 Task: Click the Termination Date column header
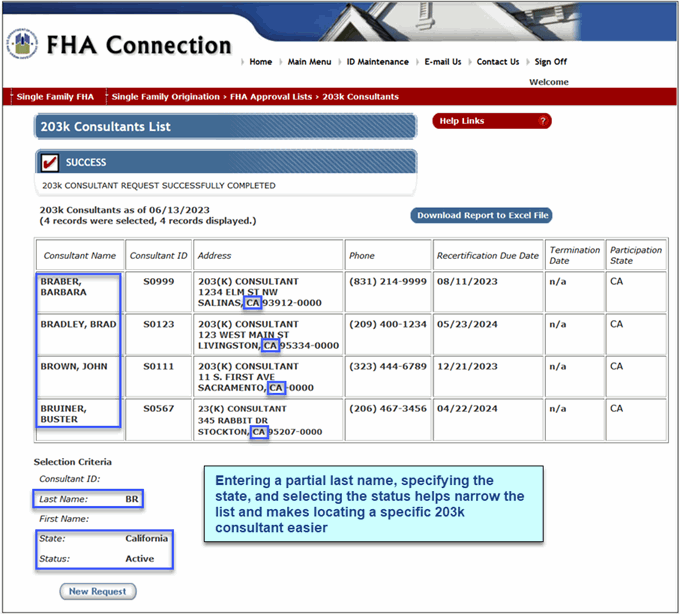coord(575,255)
